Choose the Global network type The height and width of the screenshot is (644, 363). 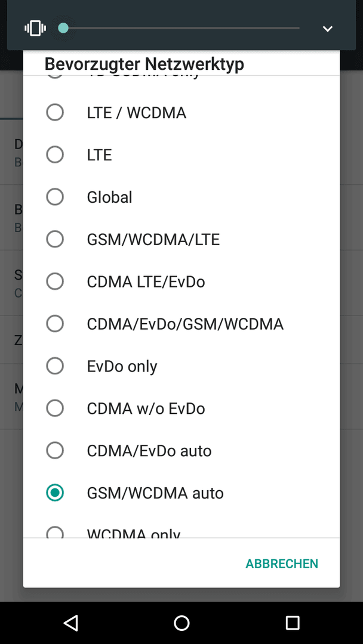click(x=181, y=197)
